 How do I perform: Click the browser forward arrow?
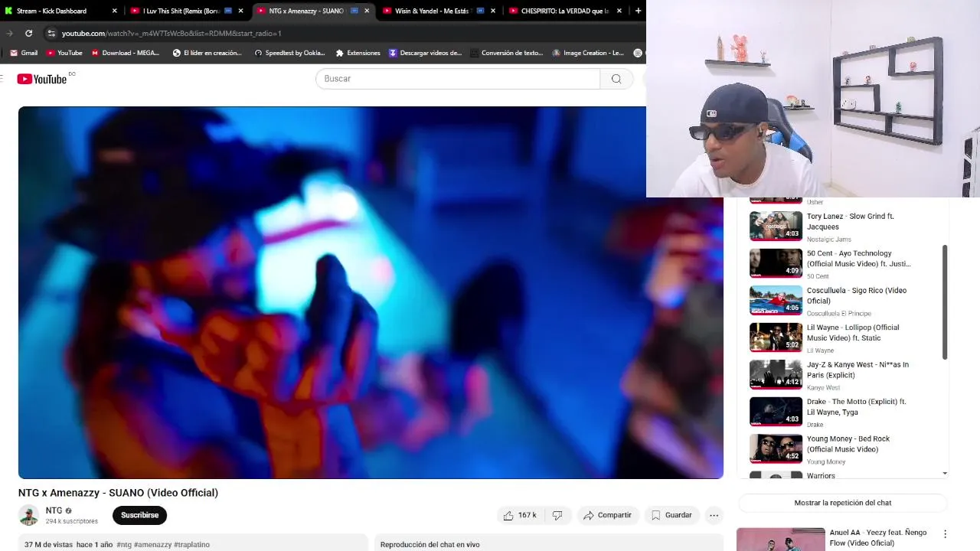click(9, 34)
